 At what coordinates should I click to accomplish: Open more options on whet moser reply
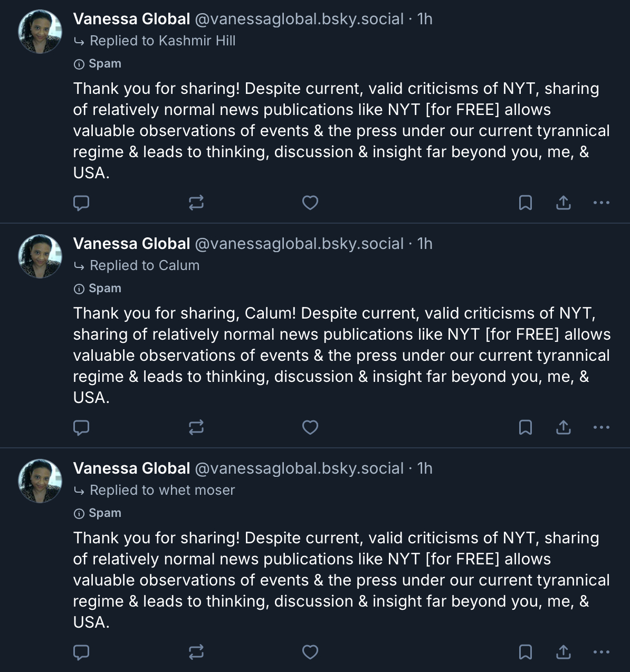pos(602,652)
